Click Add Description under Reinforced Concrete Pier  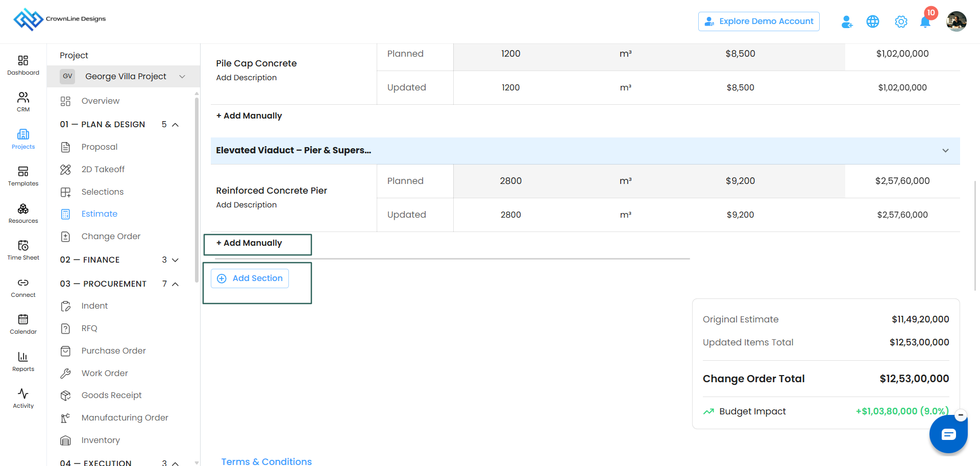coord(247,205)
